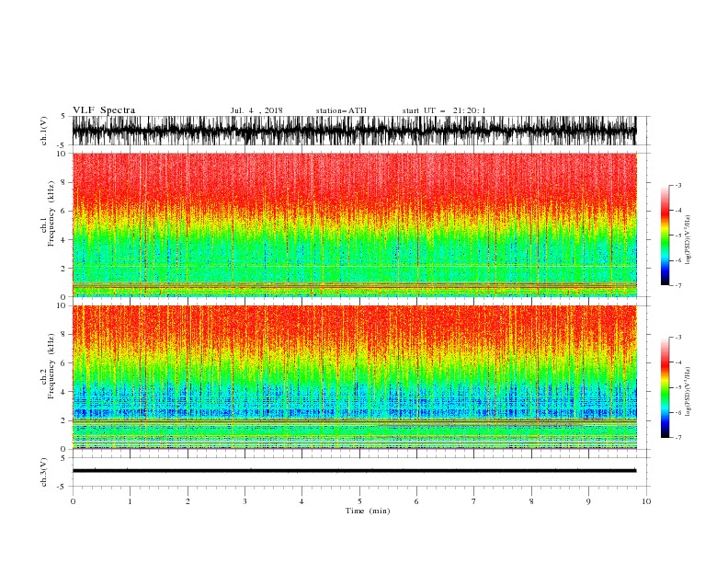Click the flat black ch.3 voltage trace
The height and width of the screenshot is (563, 728).
354,471
